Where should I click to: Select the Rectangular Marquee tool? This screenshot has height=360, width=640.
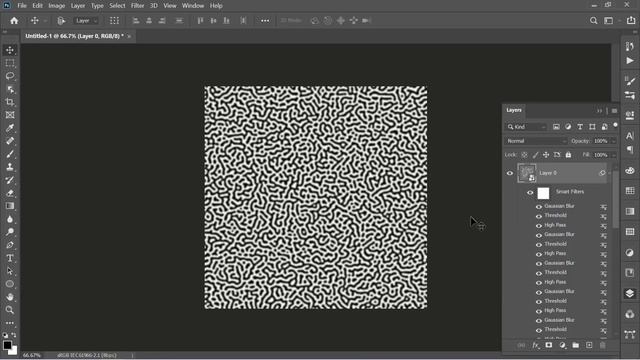point(10,63)
